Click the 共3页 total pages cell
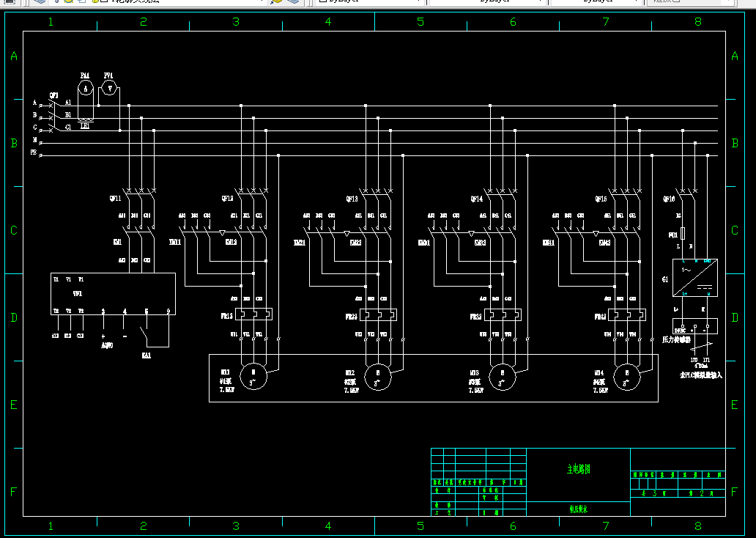This screenshot has width=756, height=538. click(x=654, y=493)
